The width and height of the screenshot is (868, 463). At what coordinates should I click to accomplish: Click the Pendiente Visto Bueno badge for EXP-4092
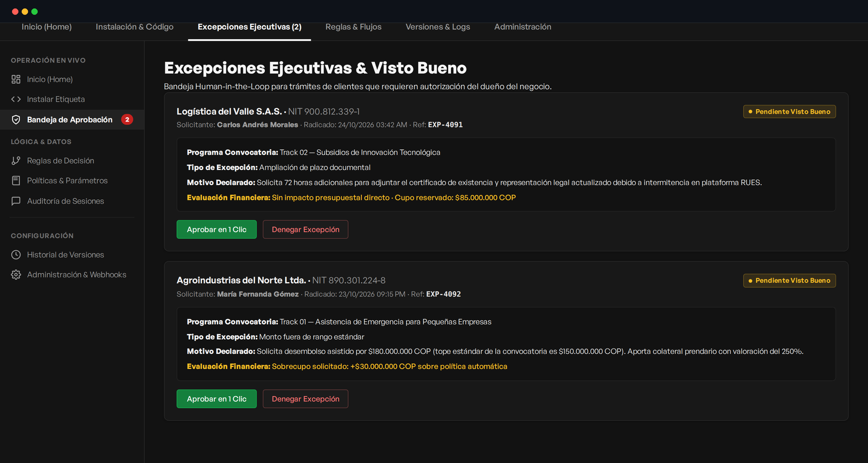(789, 281)
